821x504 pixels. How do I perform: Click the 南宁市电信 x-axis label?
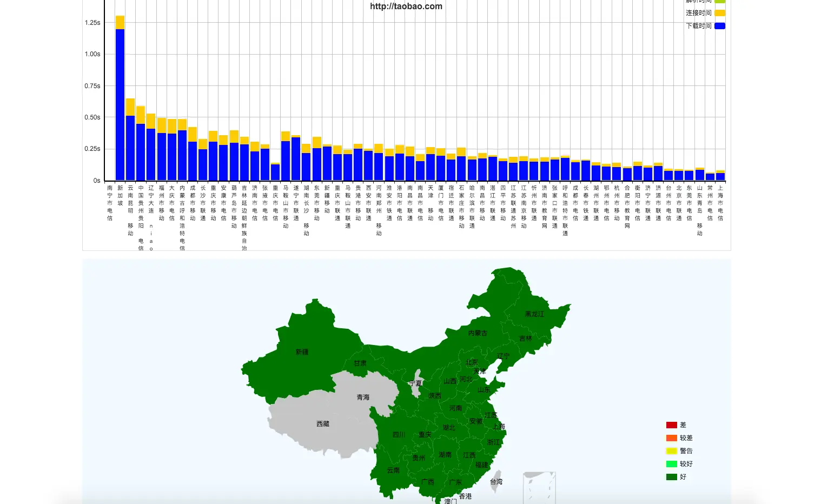point(110,203)
